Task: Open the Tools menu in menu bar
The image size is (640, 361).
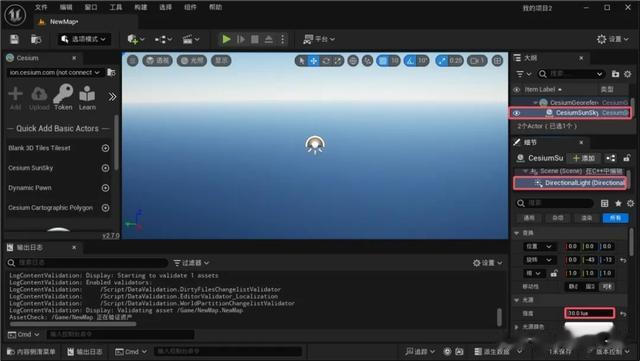Action: [x=116, y=7]
